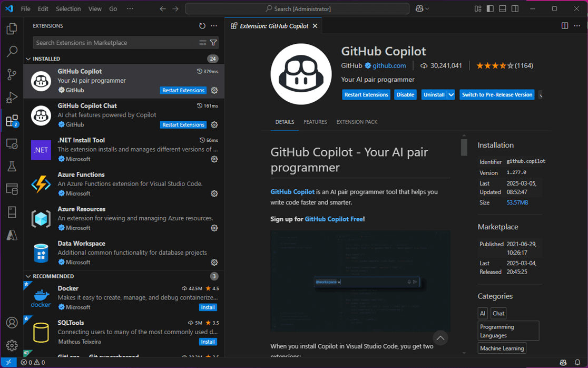This screenshot has height=368, width=588.
Task: Open the View menu
Action: [x=95, y=8]
